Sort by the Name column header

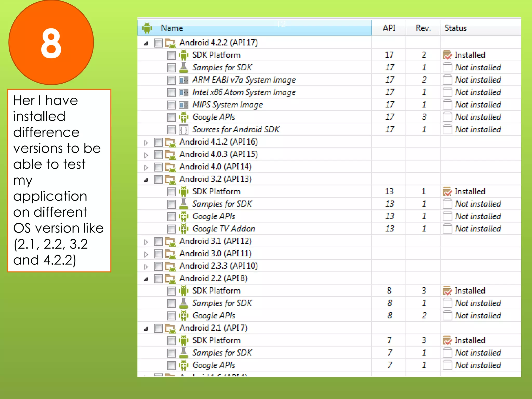point(255,28)
